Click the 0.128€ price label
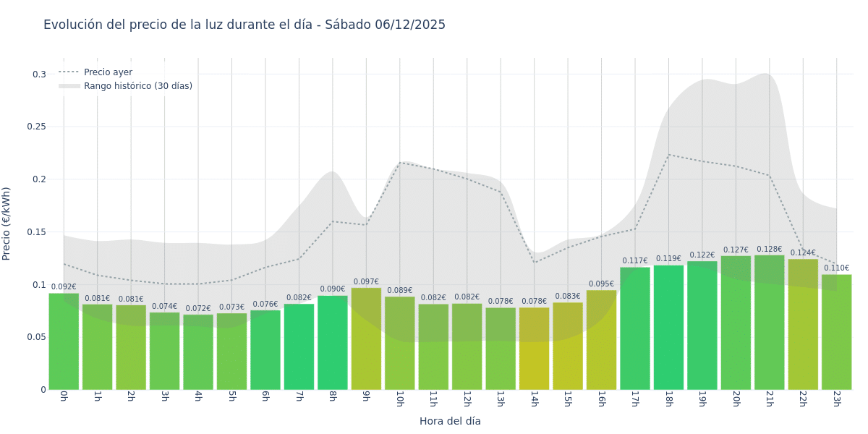 pyautogui.click(x=769, y=250)
